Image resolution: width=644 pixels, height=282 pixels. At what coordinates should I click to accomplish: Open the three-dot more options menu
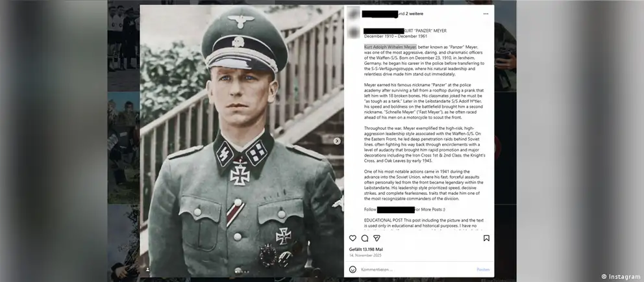click(x=486, y=14)
